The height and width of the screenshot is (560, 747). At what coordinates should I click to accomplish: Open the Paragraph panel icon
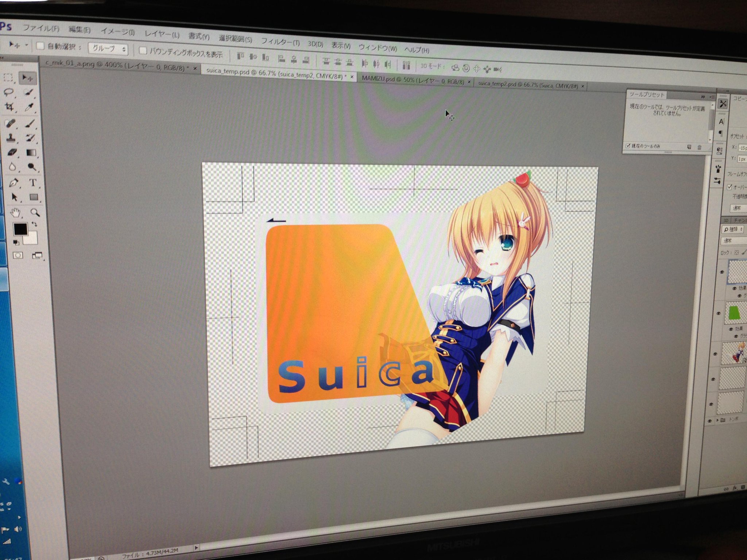point(721,133)
